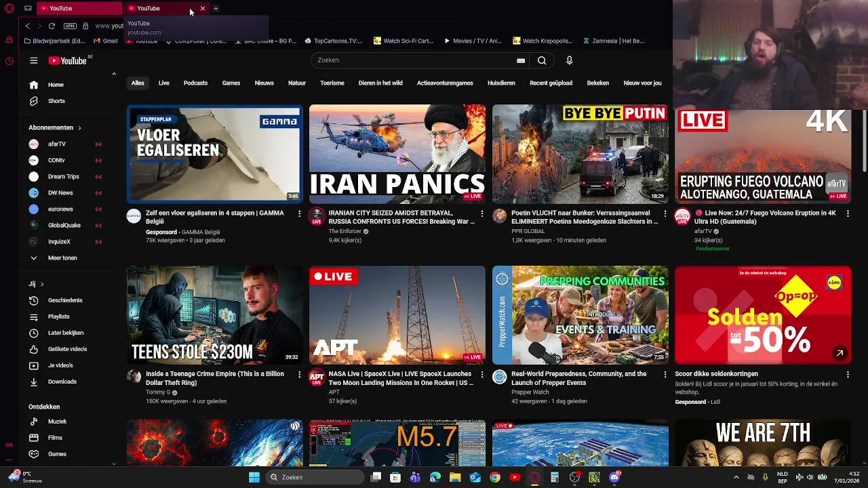Open options menu for GAMMA vloer egaliseren video

click(x=299, y=213)
